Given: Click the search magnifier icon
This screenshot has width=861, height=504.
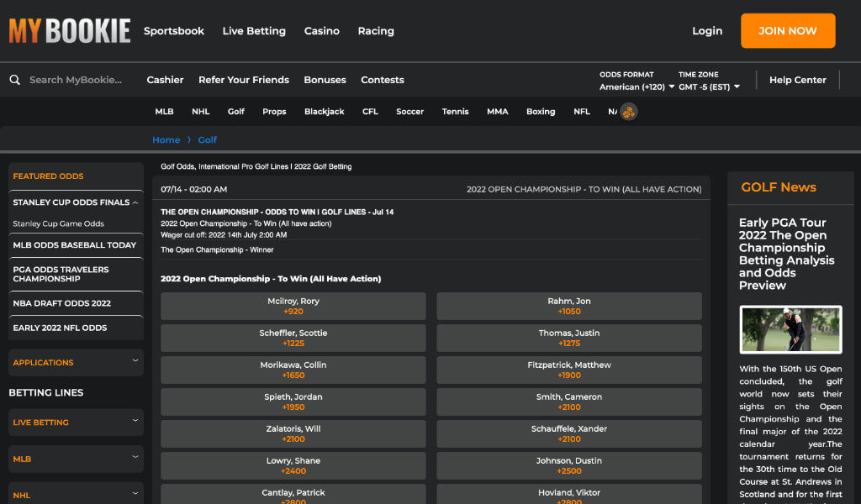Looking at the screenshot, I should [15, 80].
